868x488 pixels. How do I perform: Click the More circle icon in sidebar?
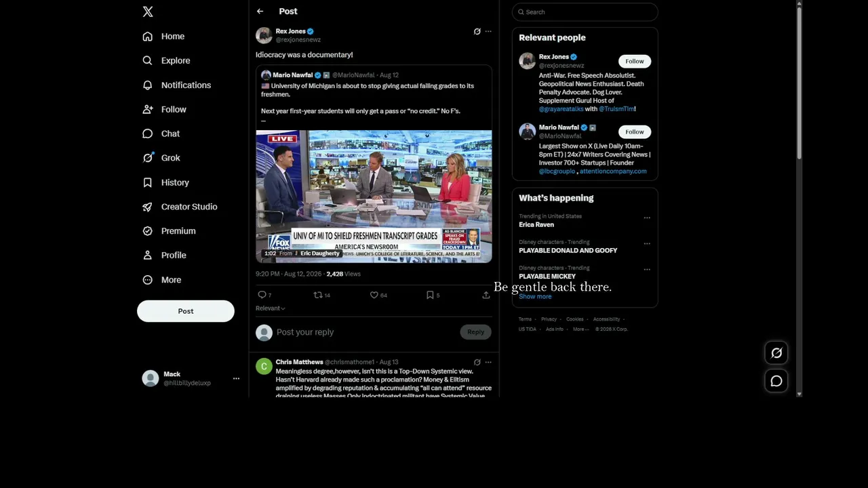(147, 280)
